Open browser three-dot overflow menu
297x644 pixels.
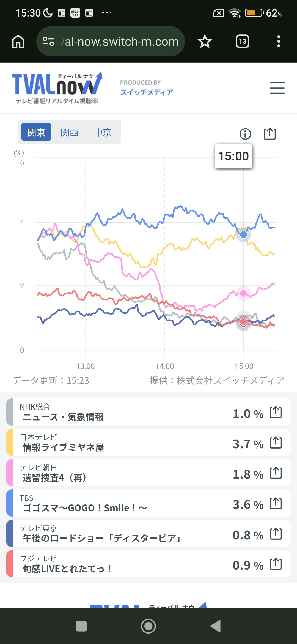(279, 42)
